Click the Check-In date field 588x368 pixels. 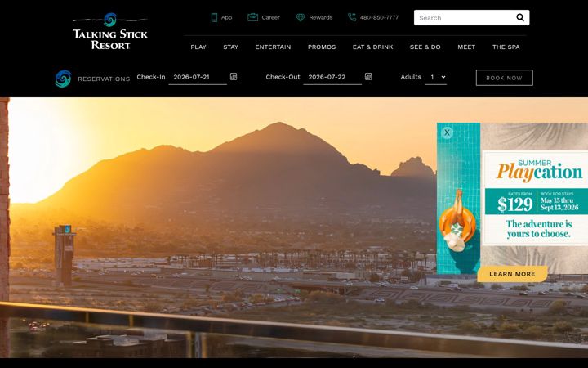[198, 77]
